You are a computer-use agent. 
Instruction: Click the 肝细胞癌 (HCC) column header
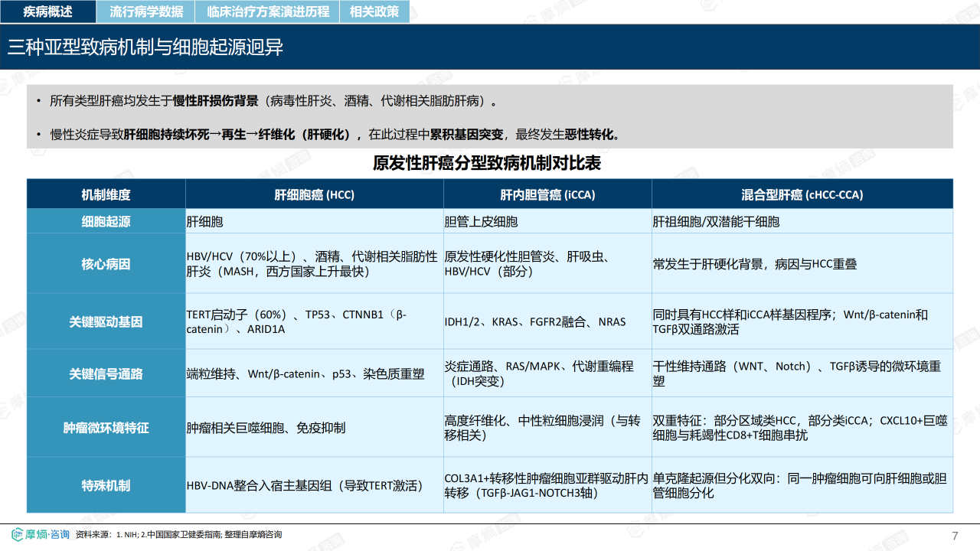tap(314, 194)
